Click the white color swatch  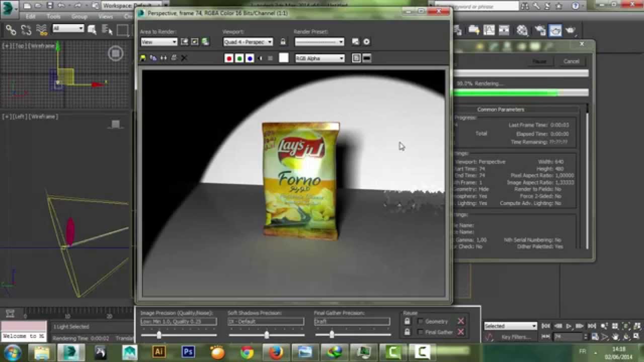(x=284, y=58)
